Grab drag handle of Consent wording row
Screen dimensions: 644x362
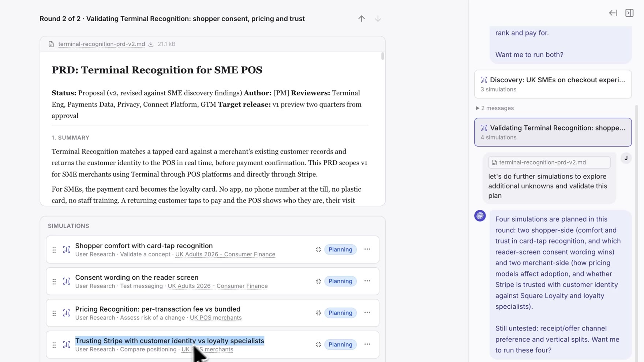[54, 282]
